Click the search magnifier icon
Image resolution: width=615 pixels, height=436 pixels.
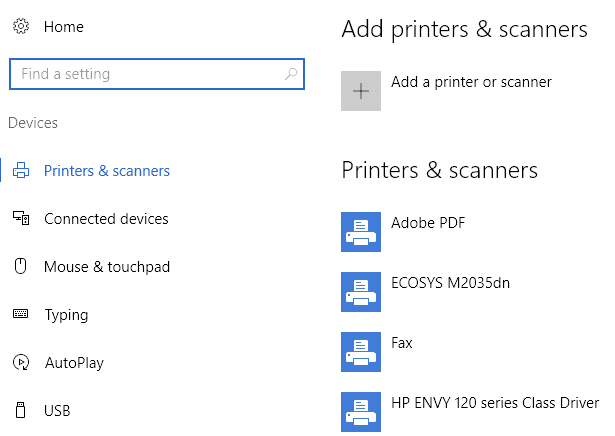click(291, 73)
